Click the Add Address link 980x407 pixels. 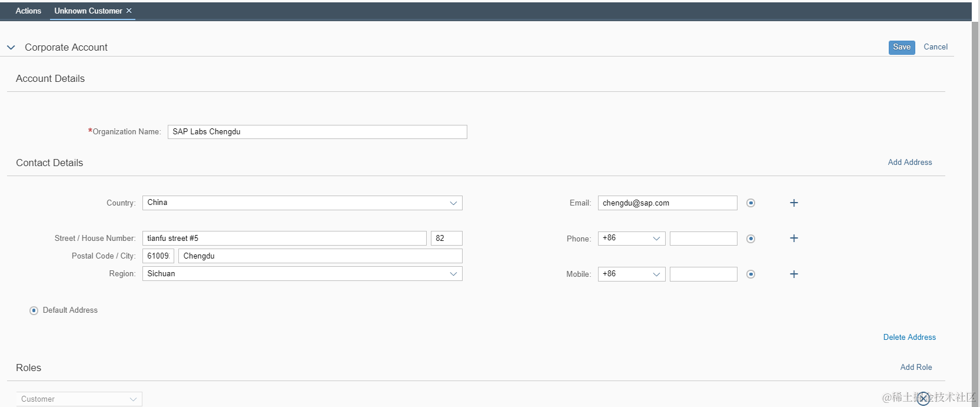(910, 162)
